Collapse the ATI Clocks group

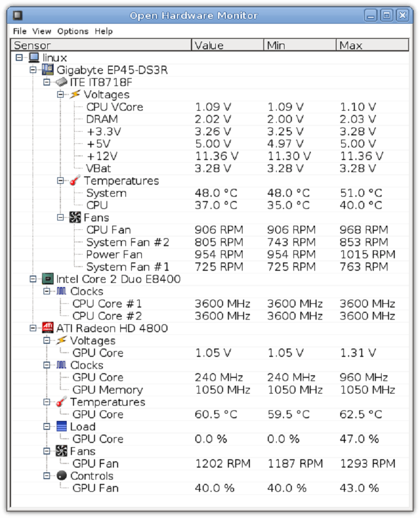pyautogui.click(x=47, y=365)
